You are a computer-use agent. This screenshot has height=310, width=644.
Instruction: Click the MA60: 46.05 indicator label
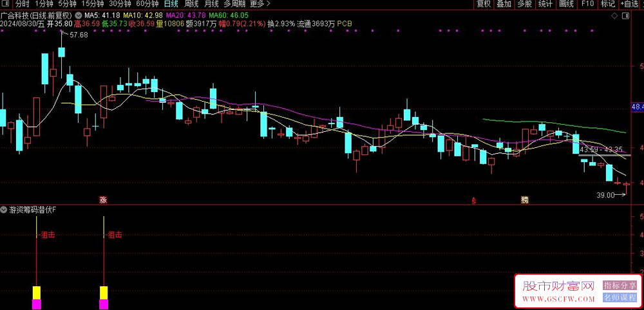pos(229,15)
